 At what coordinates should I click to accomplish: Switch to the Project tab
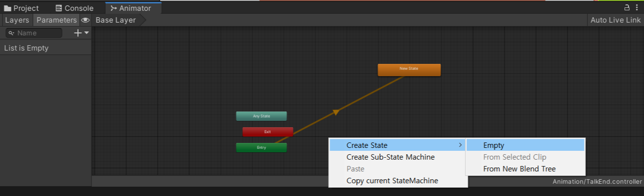click(x=21, y=8)
